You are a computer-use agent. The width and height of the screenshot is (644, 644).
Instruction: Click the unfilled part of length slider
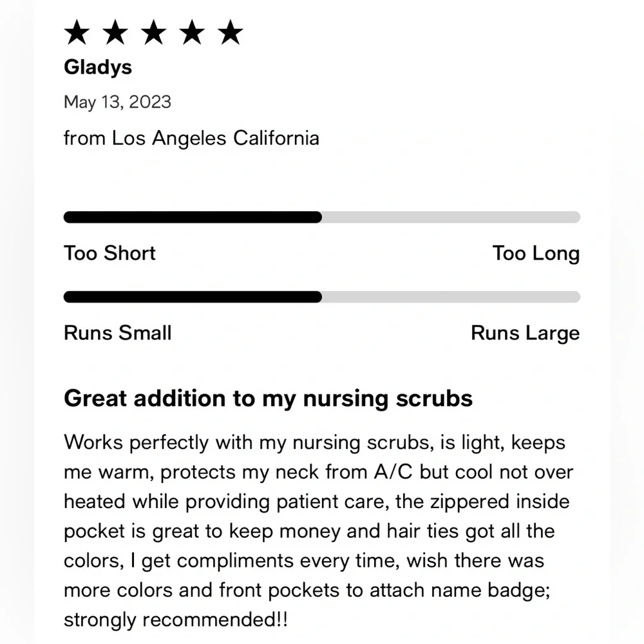(x=451, y=217)
